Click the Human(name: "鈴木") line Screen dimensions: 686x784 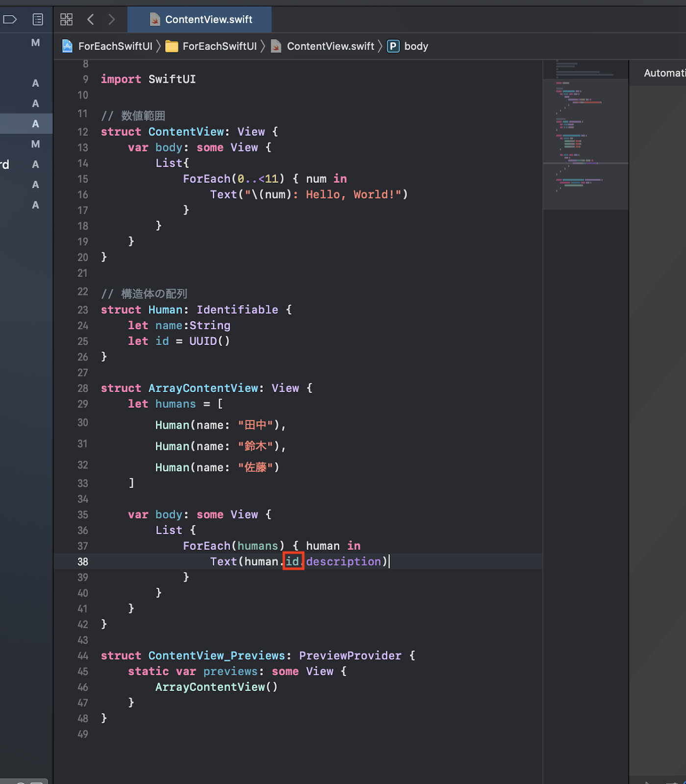tap(220, 446)
